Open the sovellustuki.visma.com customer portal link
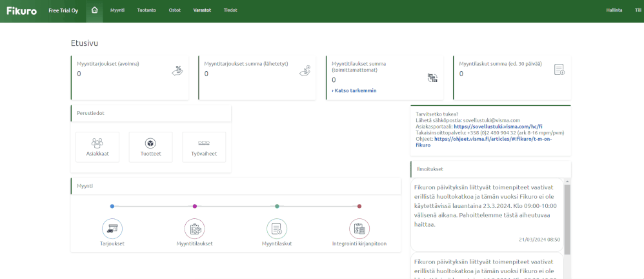 [x=498, y=127]
